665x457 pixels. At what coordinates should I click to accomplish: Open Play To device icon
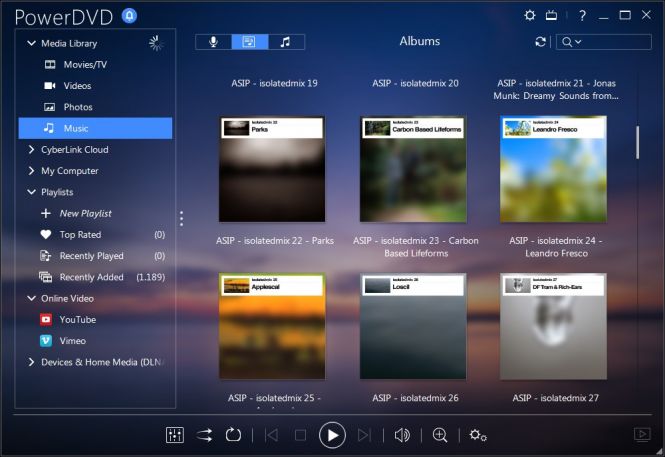tap(642, 434)
